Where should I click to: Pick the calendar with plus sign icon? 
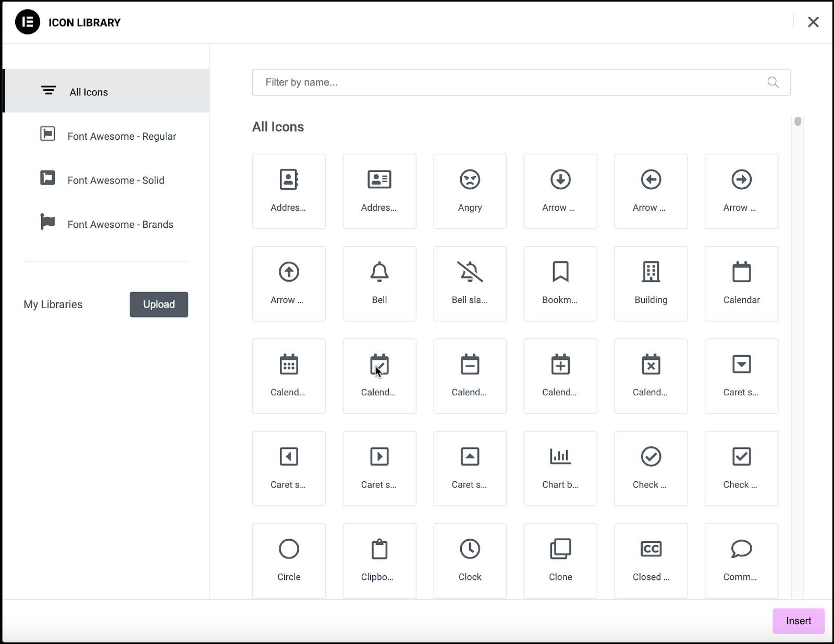(560, 376)
